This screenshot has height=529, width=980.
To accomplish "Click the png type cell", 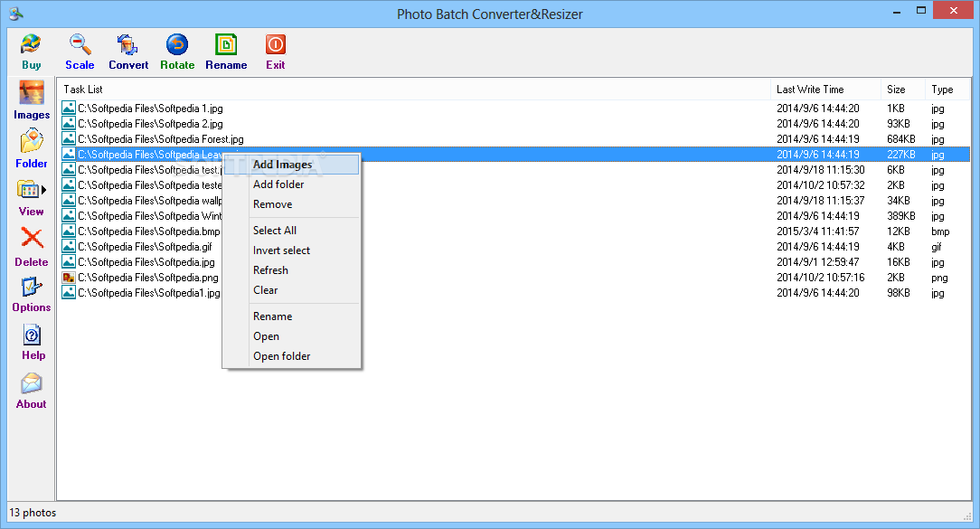I will (939, 278).
